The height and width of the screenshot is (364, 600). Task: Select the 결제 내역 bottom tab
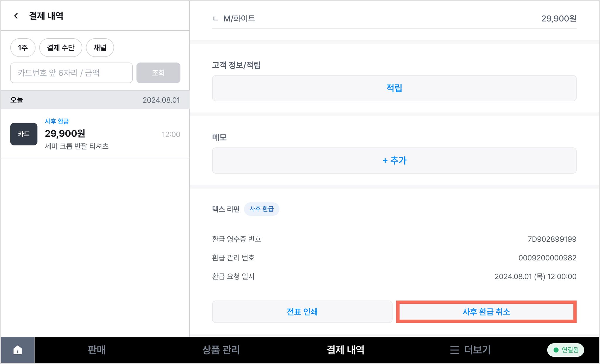click(345, 350)
